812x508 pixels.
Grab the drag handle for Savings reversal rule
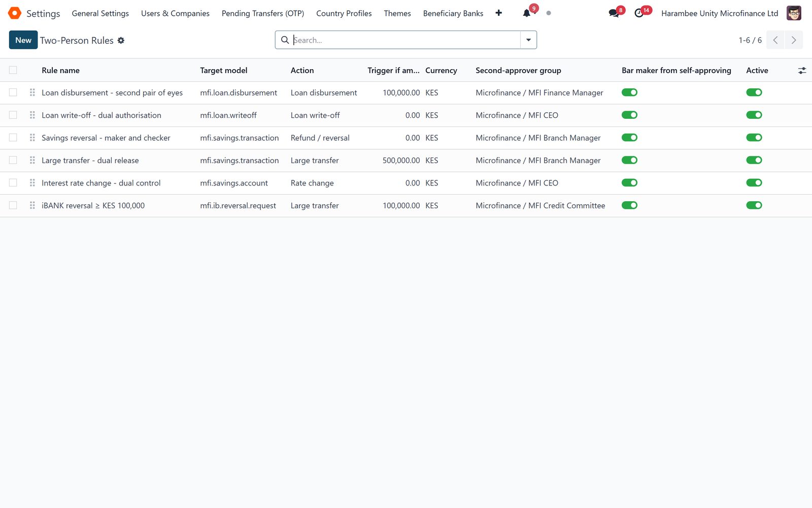(32, 138)
